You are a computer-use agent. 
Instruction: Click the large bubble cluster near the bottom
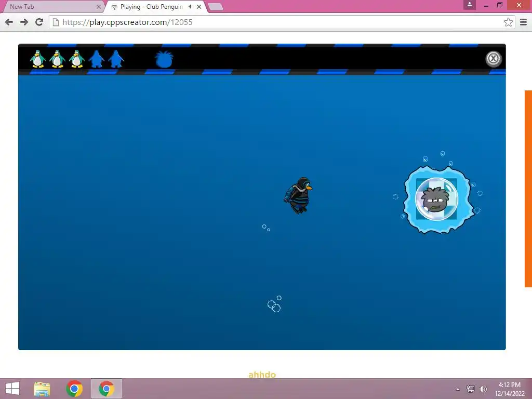(x=274, y=304)
